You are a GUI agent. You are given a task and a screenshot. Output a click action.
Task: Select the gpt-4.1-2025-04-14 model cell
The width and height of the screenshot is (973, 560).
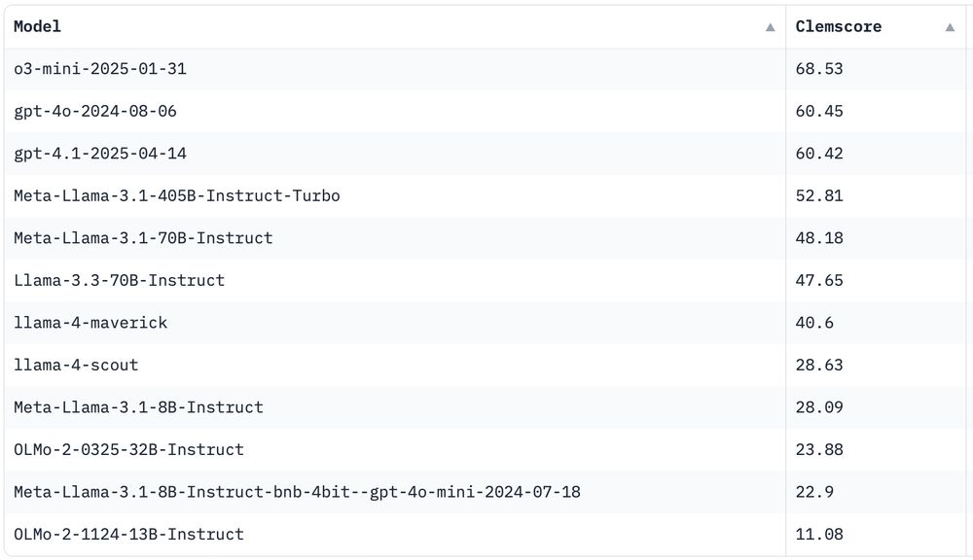pyautogui.click(x=395, y=154)
